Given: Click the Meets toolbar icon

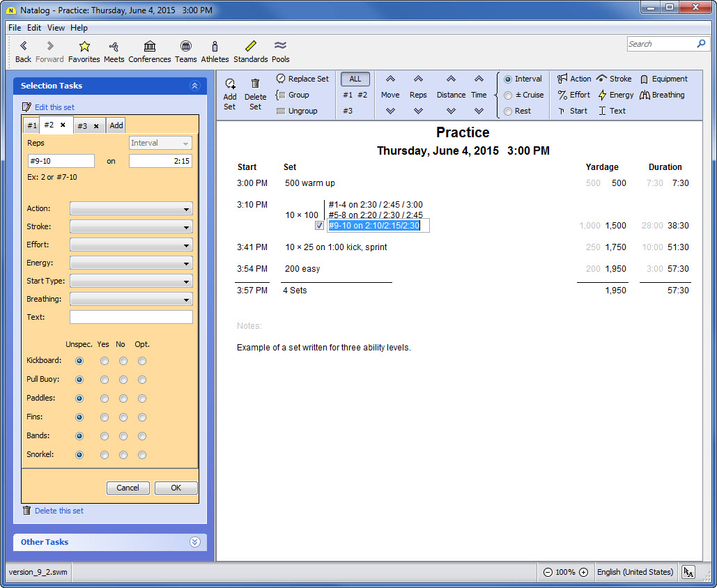Looking at the screenshot, I should coord(114,47).
